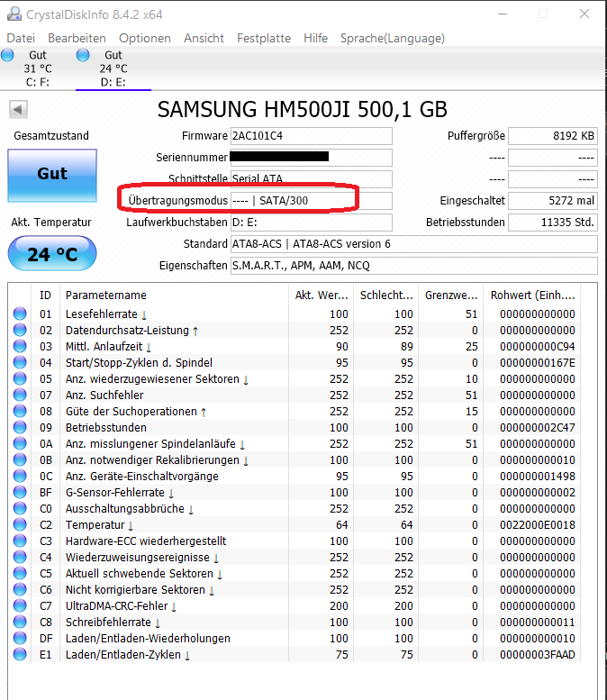The image size is (607, 700).
Task: Select the Lesefehlerrate parameter name
Action: [x=106, y=314]
